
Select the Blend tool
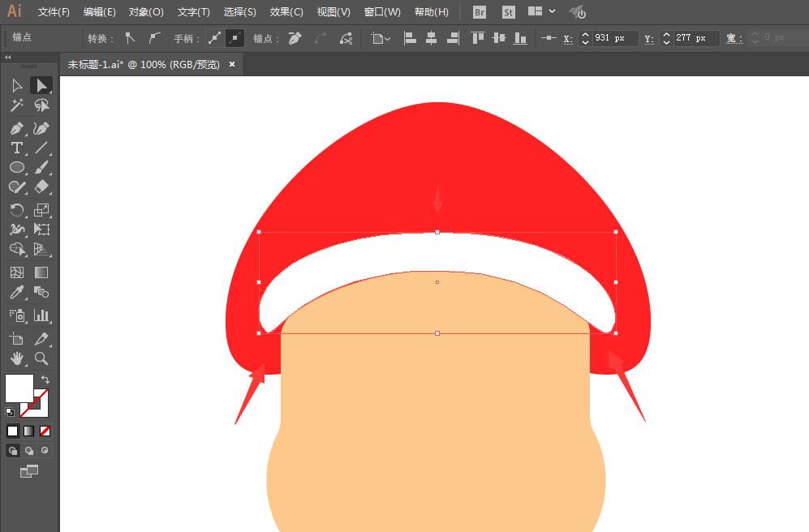tap(41, 292)
